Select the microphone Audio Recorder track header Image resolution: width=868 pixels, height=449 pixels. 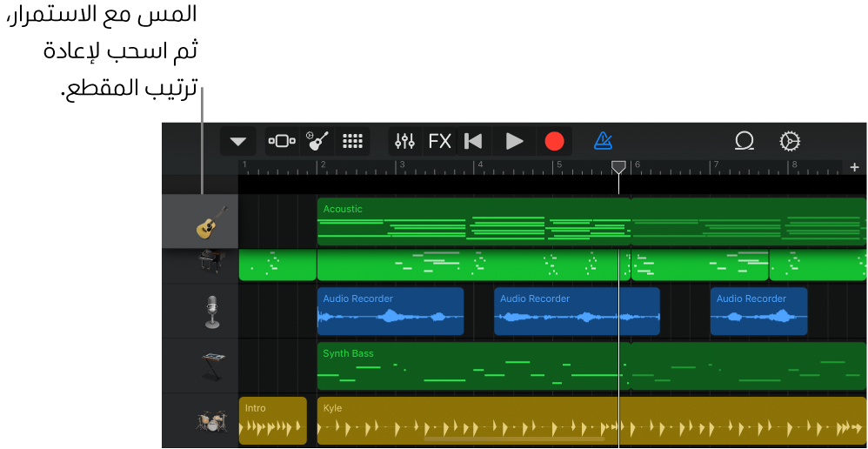point(200,312)
